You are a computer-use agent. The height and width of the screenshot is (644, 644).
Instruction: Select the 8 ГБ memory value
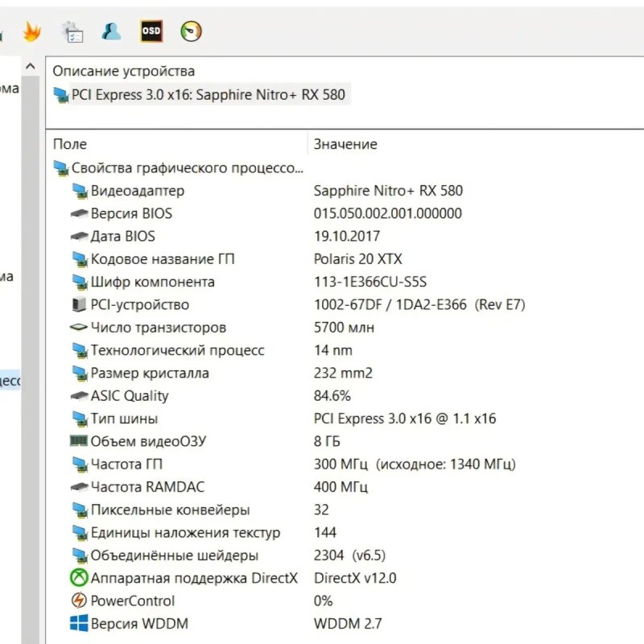(x=327, y=441)
